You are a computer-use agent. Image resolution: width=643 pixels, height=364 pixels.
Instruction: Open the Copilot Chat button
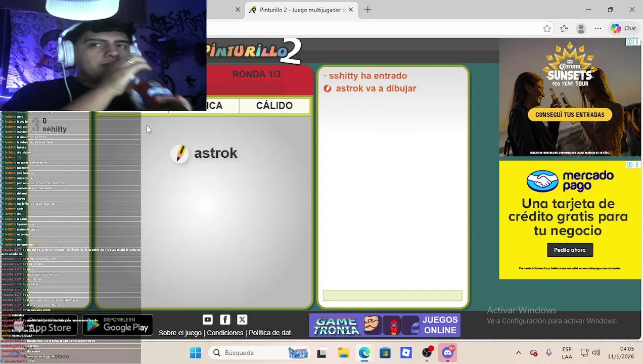(x=624, y=29)
